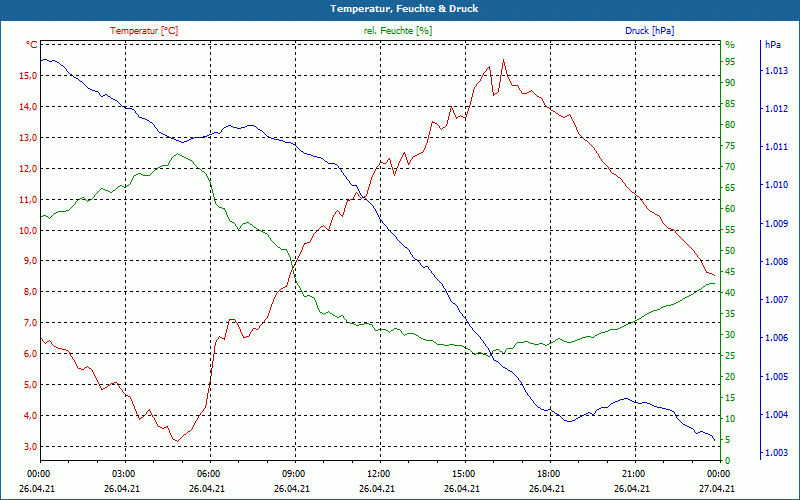Click the 50 humidity axis value
The image size is (800, 500).
click(730, 251)
